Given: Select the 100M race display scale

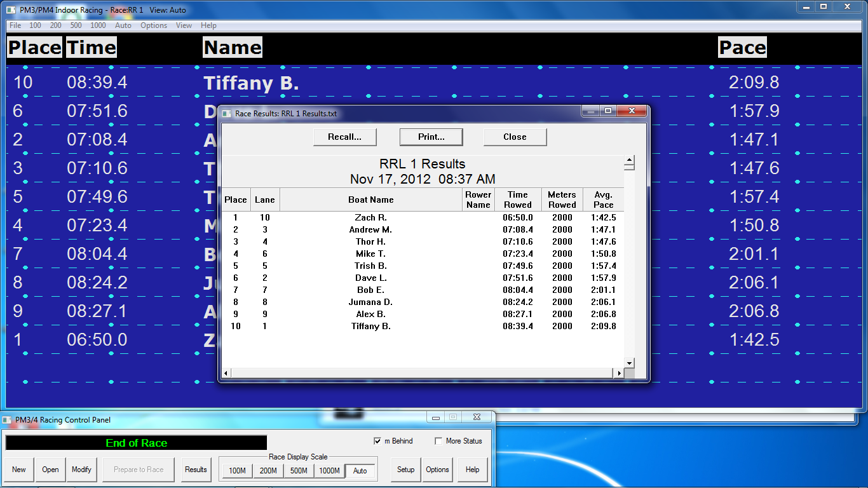Looking at the screenshot, I should coord(237,471).
